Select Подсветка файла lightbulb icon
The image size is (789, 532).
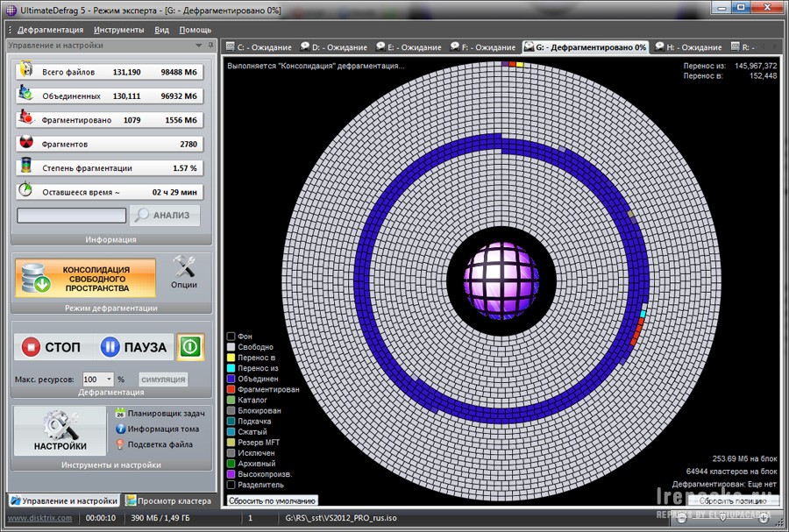point(120,444)
